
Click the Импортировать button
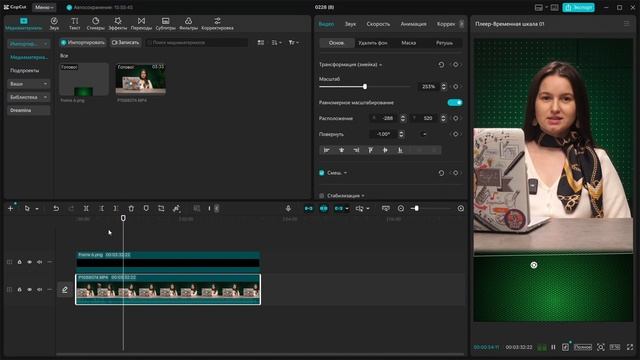tap(83, 42)
